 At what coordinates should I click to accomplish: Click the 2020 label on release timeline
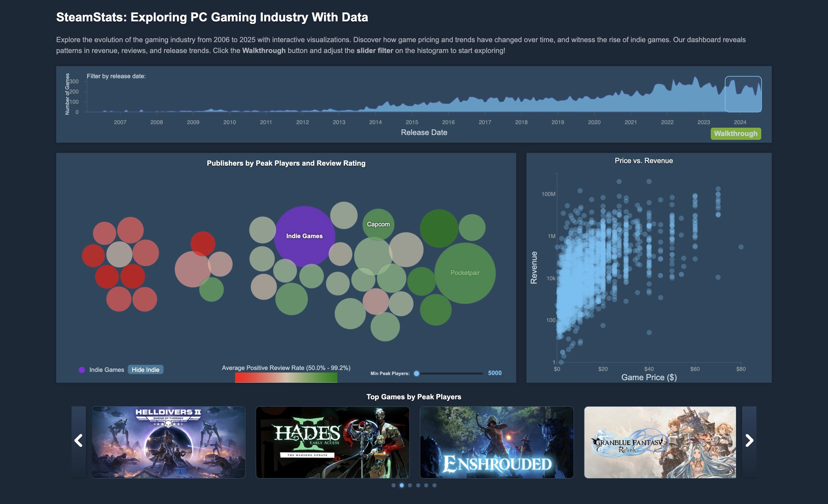click(x=594, y=122)
